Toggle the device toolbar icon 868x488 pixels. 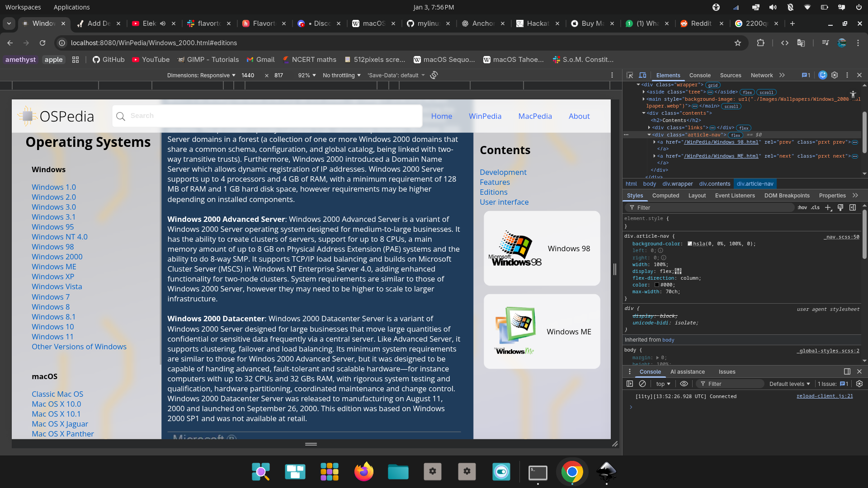pyautogui.click(x=642, y=75)
